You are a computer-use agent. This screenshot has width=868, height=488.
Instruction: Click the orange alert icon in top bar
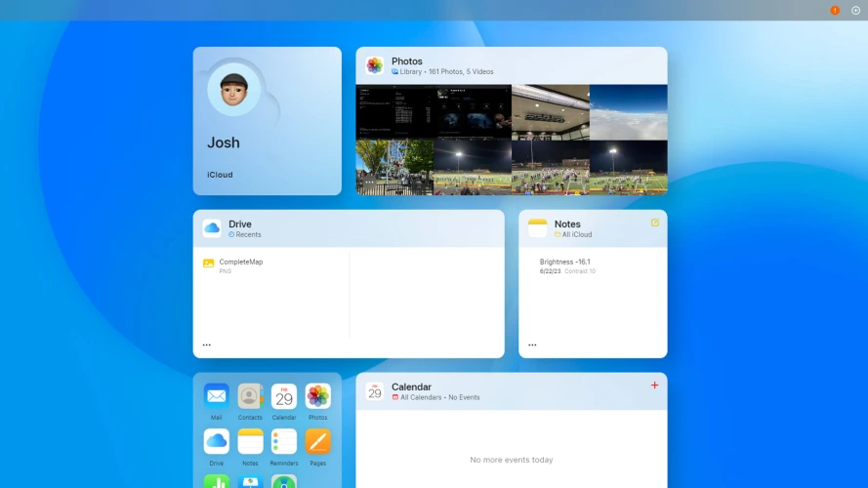pos(835,10)
